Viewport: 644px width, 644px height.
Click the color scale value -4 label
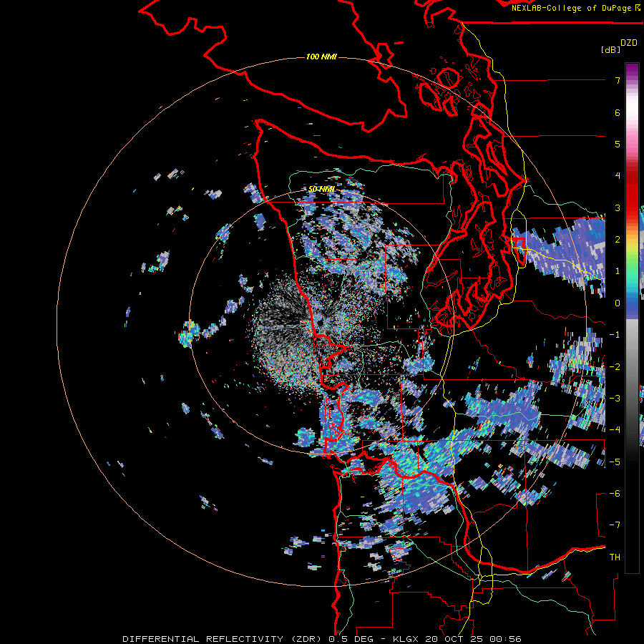coord(615,430)
